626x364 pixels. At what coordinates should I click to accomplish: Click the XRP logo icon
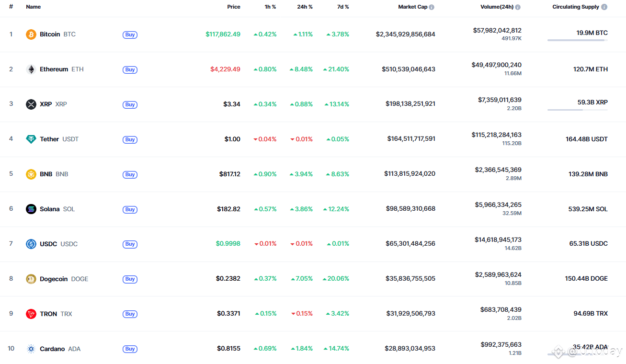pyautogui.click(x=31, y=104)
